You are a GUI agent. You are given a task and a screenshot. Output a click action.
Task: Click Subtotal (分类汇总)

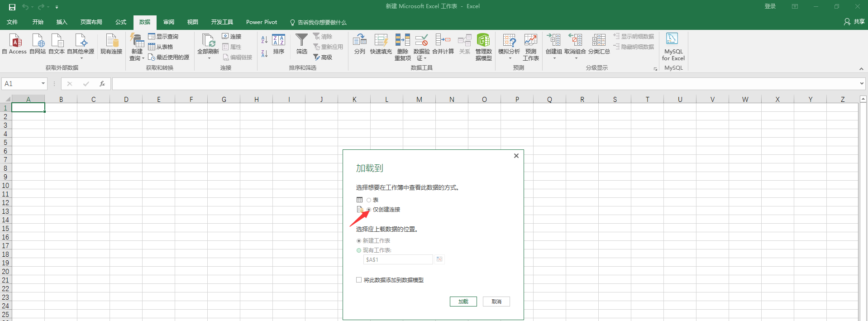click(599, 44)
